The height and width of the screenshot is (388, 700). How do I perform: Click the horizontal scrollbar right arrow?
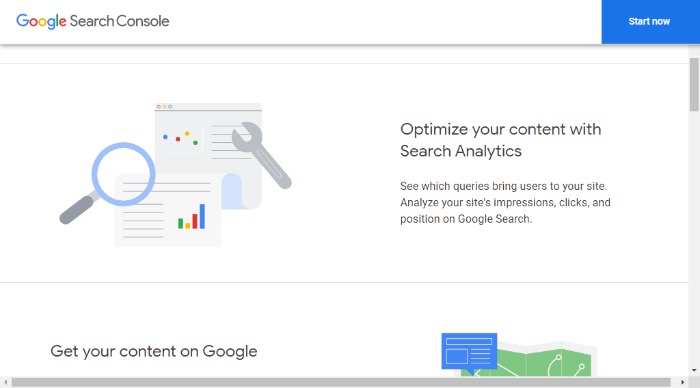[683, 383]
